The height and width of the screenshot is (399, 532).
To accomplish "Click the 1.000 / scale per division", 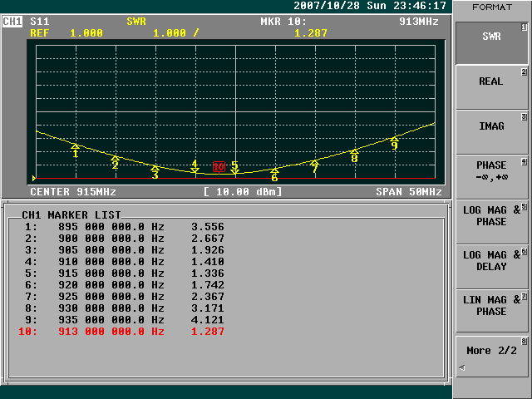I will (176, 33).
